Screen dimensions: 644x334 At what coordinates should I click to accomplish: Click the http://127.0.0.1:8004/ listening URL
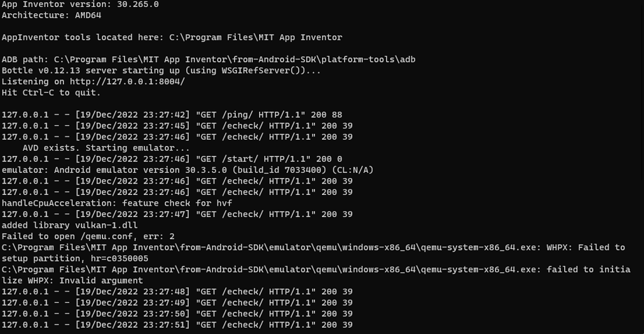(127, 82)
